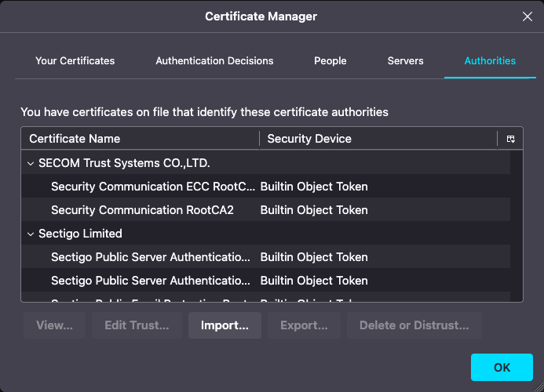Select first Sectigo Public Server Authentication row
544x392 pixels.
(151, 257)
